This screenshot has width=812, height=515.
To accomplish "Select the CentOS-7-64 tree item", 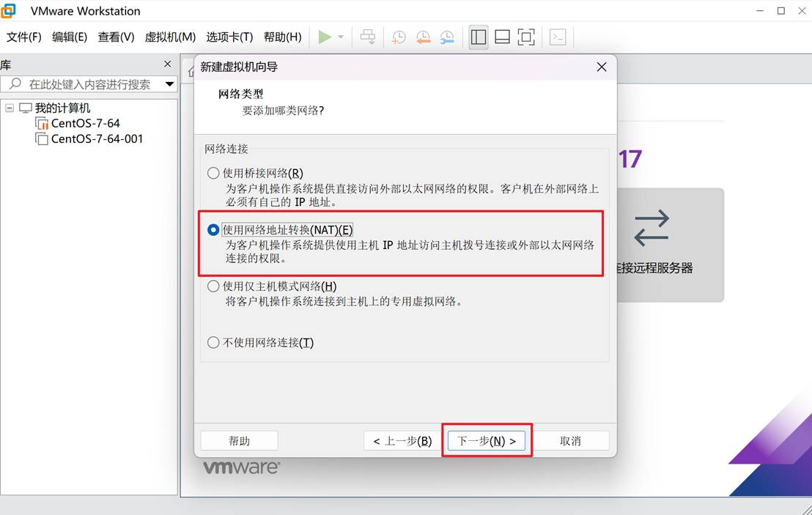I will point(86,123).
